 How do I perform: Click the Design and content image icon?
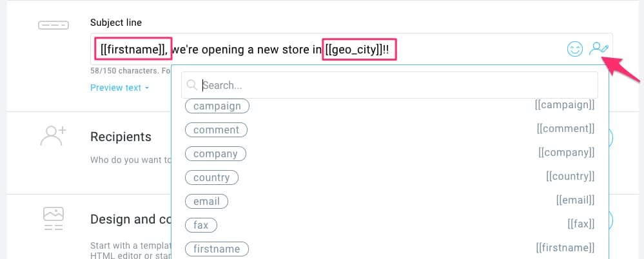[54, 219]
